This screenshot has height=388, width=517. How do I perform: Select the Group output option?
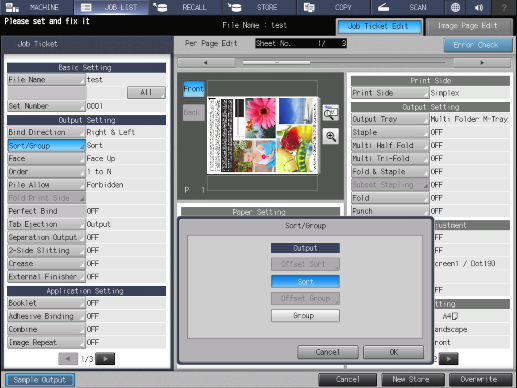tap(305, 316)
